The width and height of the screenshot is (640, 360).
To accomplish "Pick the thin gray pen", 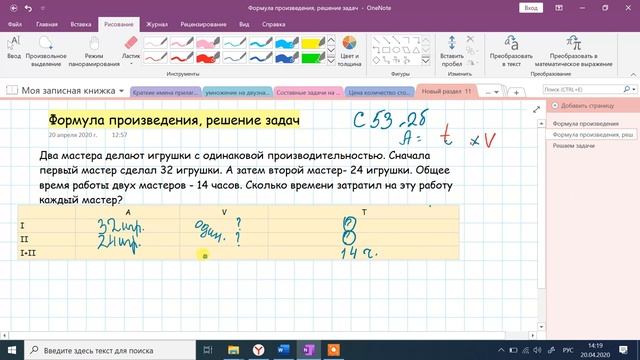I will pyautogui.click(x=156, y=42).
